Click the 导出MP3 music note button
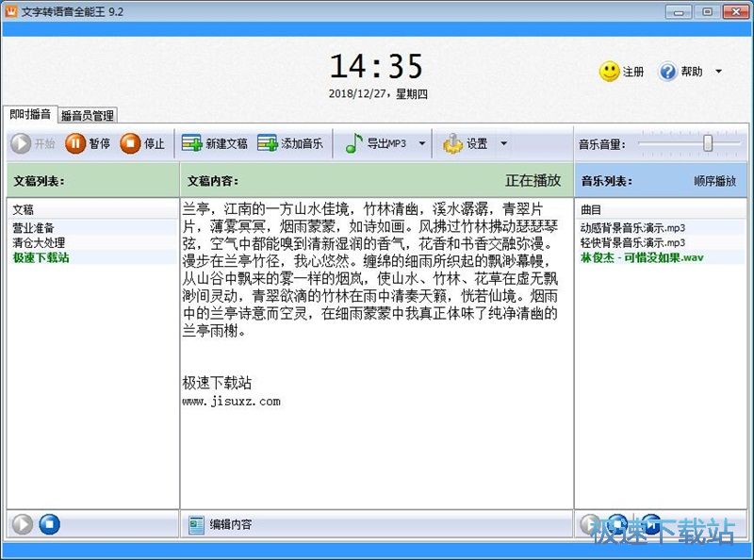Screen dimensions: 754x560 tap(376, 143)
